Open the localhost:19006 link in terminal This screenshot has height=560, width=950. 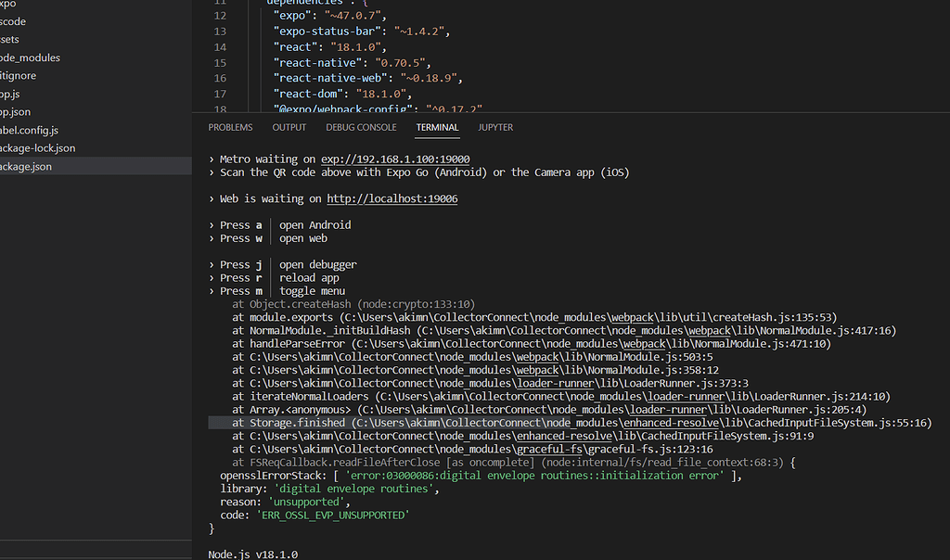[393, 197]
